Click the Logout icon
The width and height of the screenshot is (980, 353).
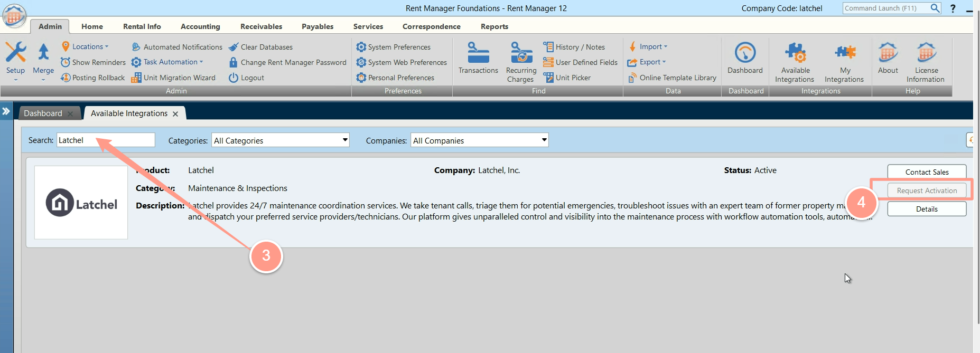(234, 78)
